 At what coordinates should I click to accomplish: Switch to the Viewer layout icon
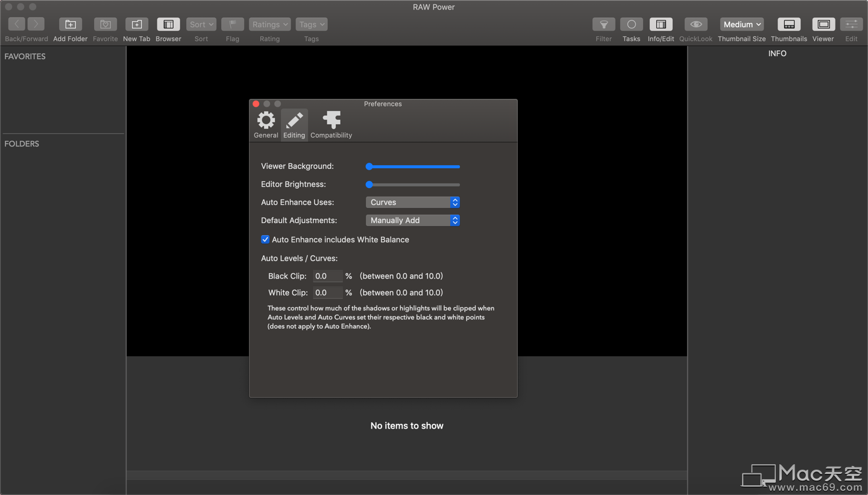click(x=823, y=24)
